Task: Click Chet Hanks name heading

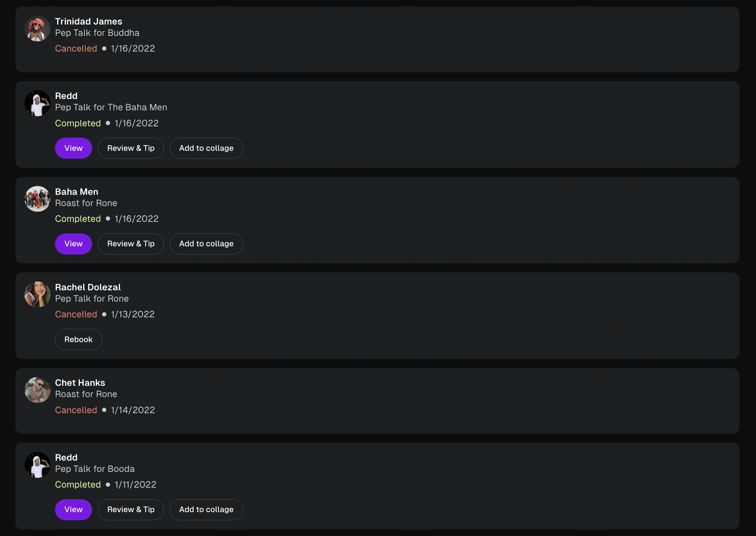Action: [x=80, y=383]
